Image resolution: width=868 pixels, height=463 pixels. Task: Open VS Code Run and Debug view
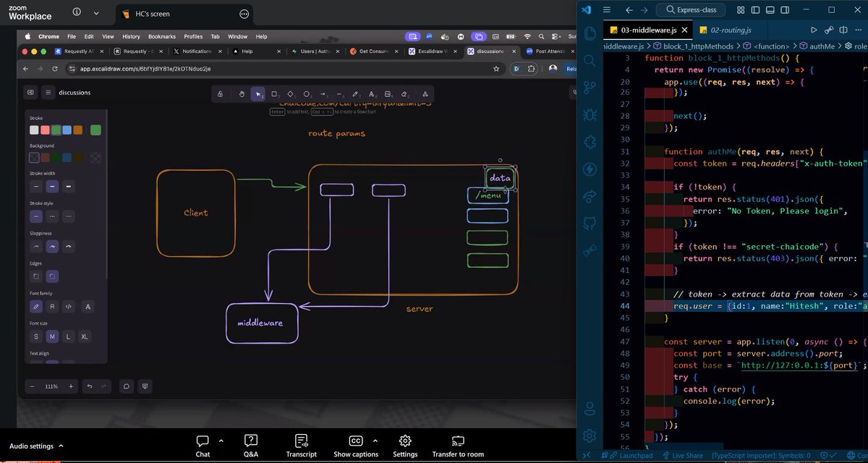(x=590, y=114)
